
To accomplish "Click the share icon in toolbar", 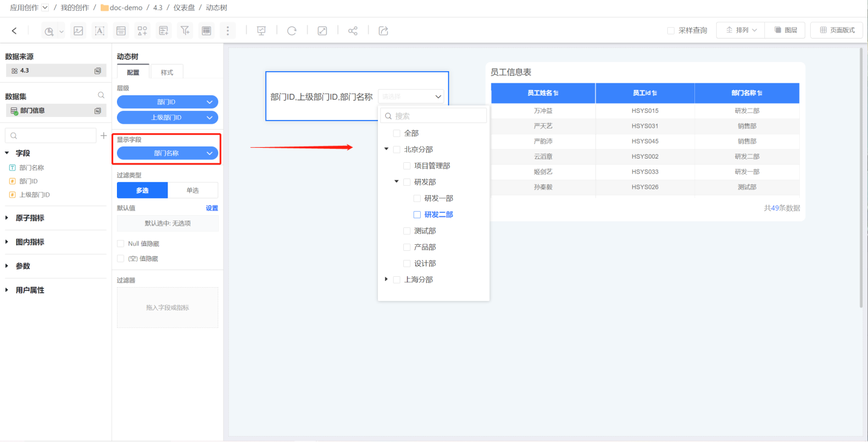I will 353,31.
